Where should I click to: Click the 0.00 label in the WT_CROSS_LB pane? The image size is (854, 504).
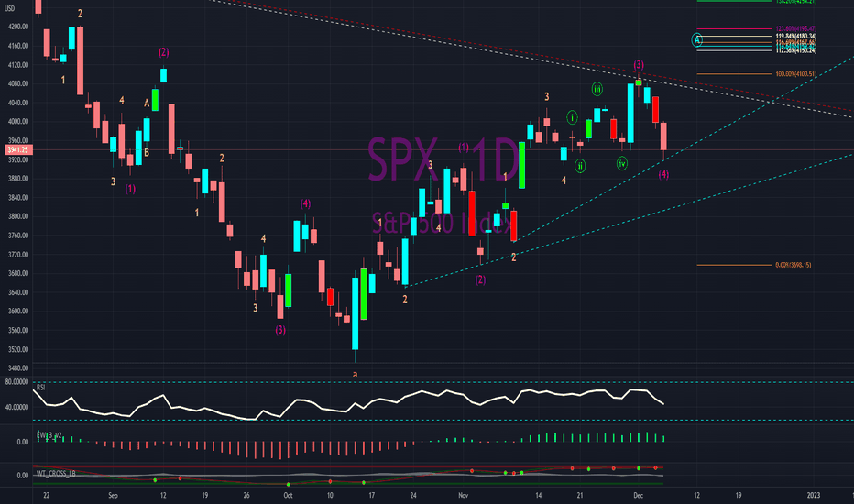(x=22, y=475)
